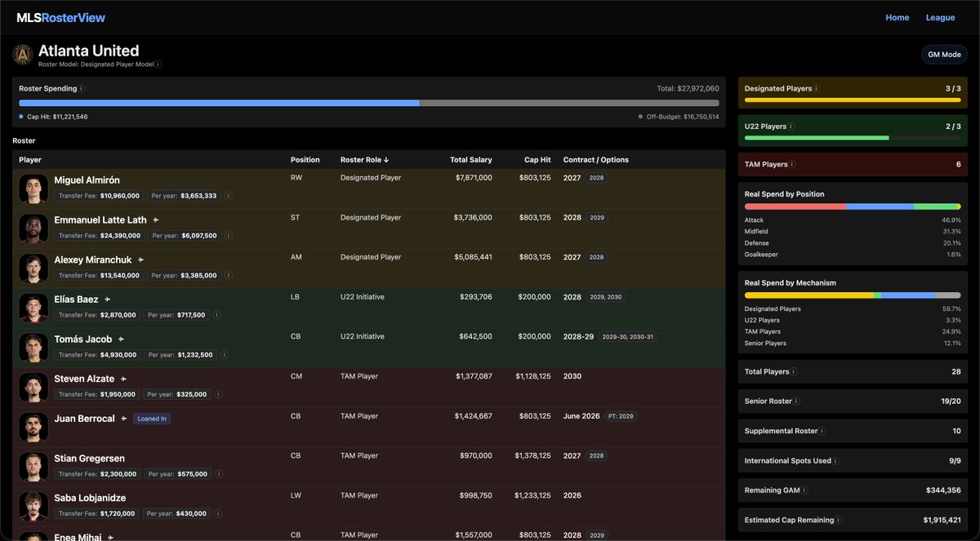Click the plane icon next to Juan Berrocal
The height and width of the screenshot is (541, 980).
pyautogui.click(x=124, y=419)
